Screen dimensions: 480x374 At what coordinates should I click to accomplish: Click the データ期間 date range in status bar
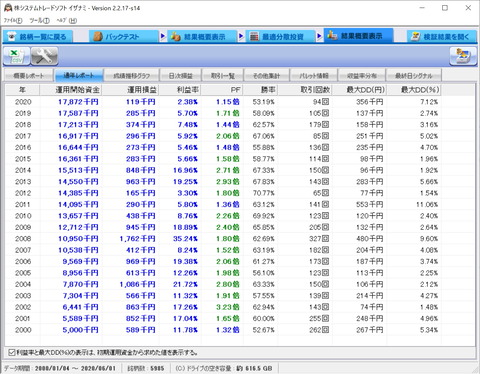pyautogui.click(x=60, y=368)
